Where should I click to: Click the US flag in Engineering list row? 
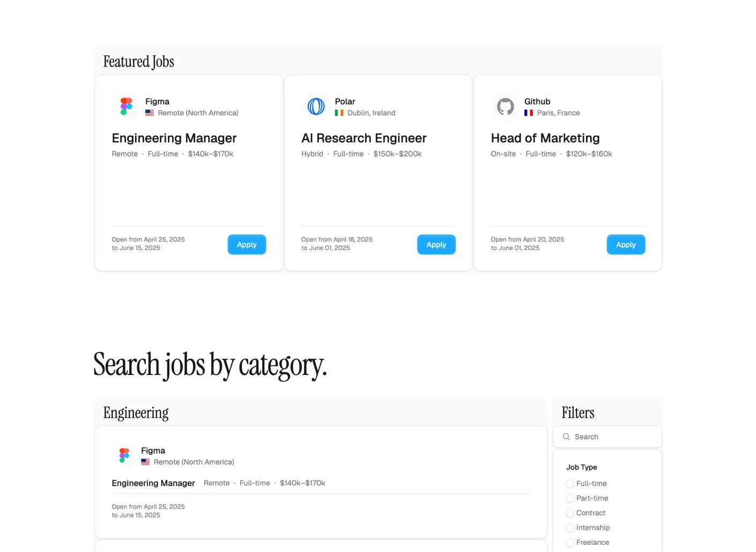point(145,462)
